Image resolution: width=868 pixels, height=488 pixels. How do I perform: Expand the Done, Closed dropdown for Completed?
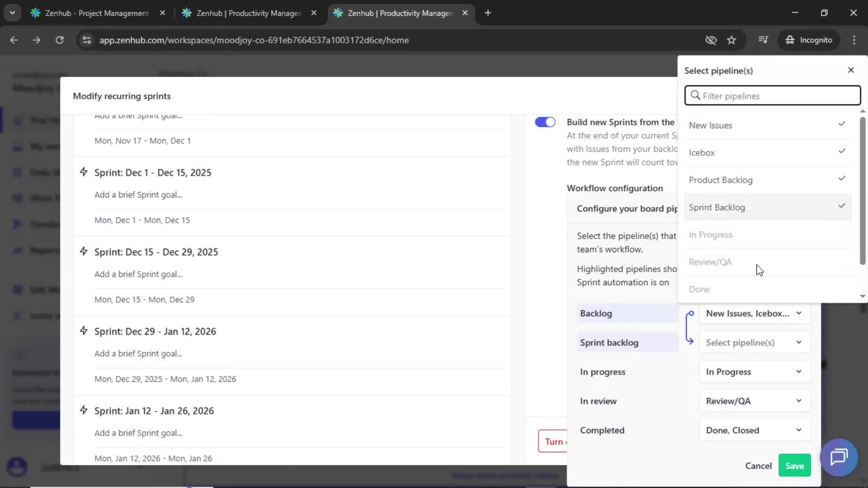[754, 430]
